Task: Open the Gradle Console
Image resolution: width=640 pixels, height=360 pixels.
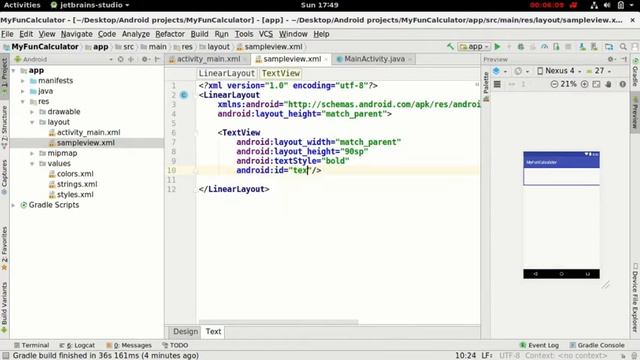Action: [x=597, y=345]
